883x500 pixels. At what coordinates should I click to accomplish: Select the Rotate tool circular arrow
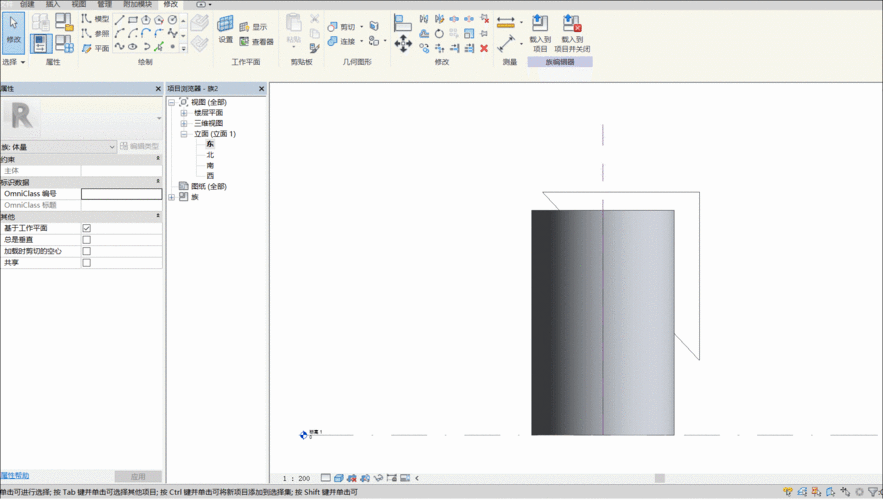pyautogui.click(x=439, y=34)
